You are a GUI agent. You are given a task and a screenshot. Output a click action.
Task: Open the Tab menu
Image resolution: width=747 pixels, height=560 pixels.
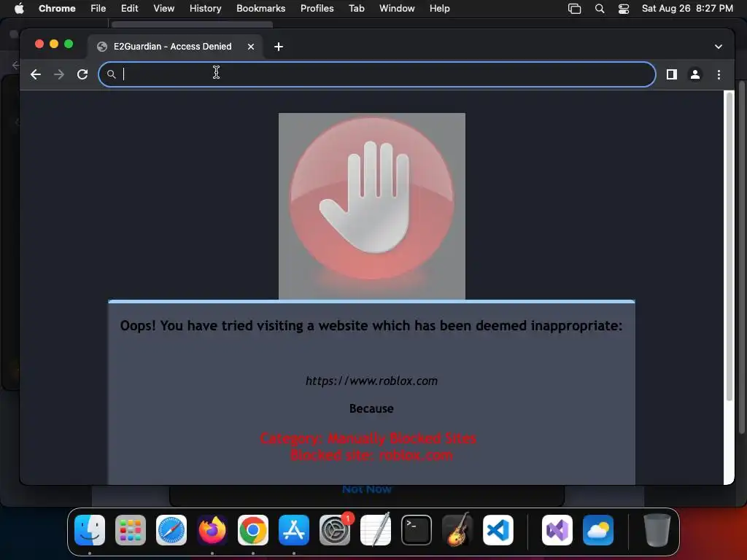356,9
